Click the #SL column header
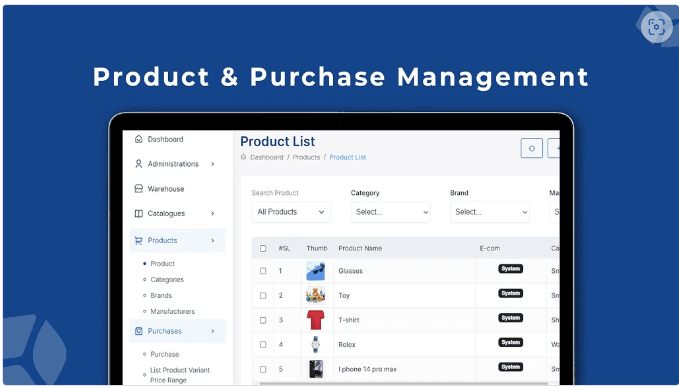This screenshot has width=679, height=388. [285, 249]
